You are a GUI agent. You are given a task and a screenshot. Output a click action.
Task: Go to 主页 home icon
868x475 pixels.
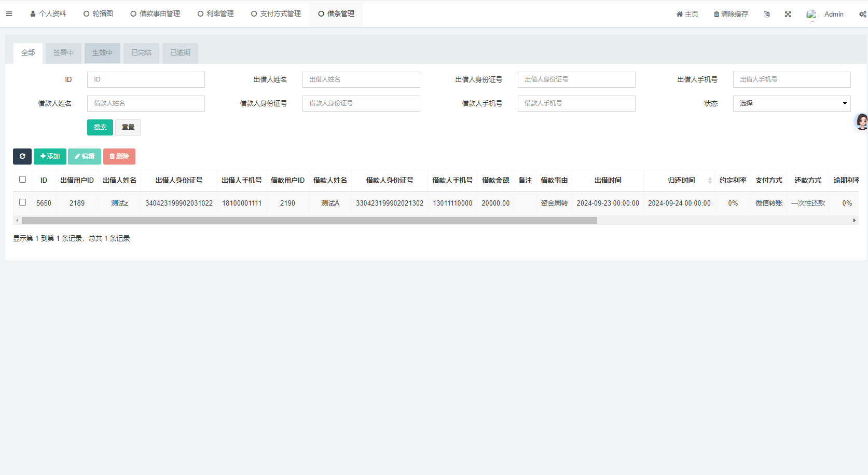click(680, 14)
